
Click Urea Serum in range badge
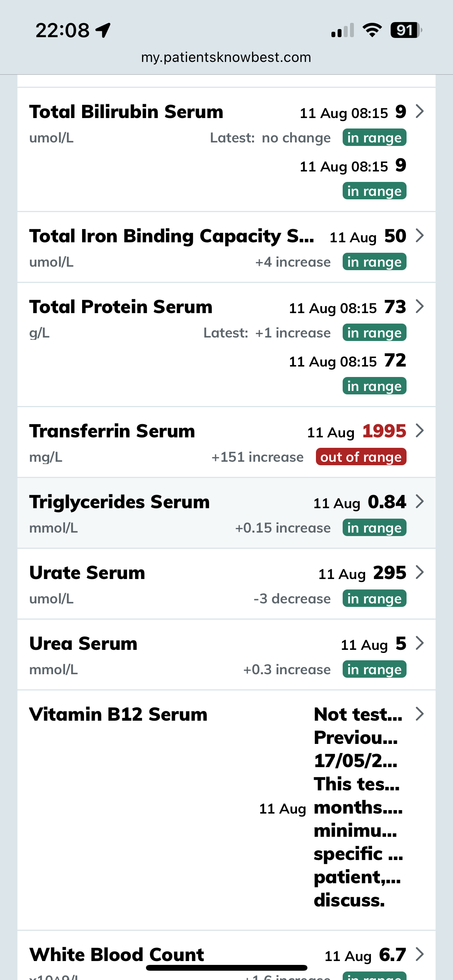click(374, 670)
